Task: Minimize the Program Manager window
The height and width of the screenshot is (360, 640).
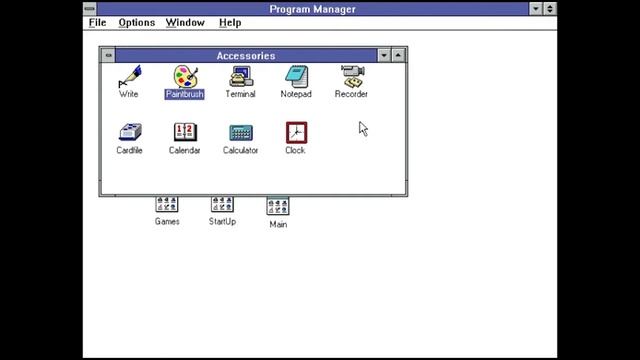Action: tap(536, 9)
